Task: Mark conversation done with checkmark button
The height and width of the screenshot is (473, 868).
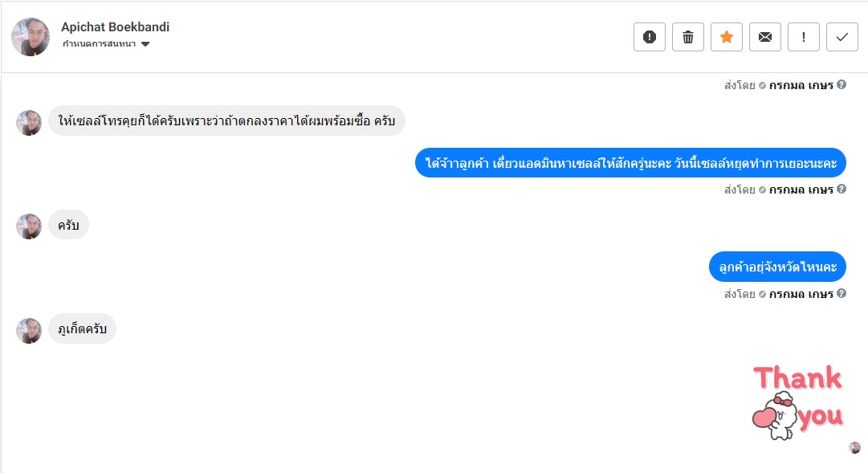Action: click(842, 37)
